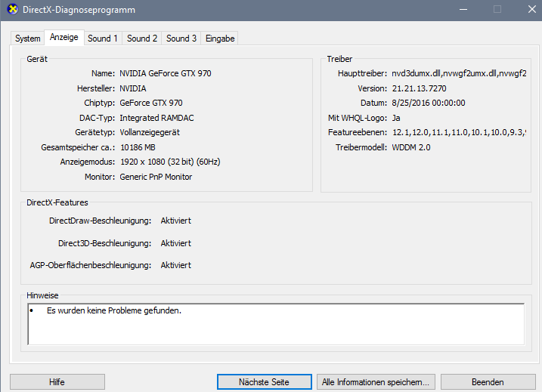Viewport: 542px width, 392px height.
Task: Switch to the System tab
Action: [x=28, y=39]
